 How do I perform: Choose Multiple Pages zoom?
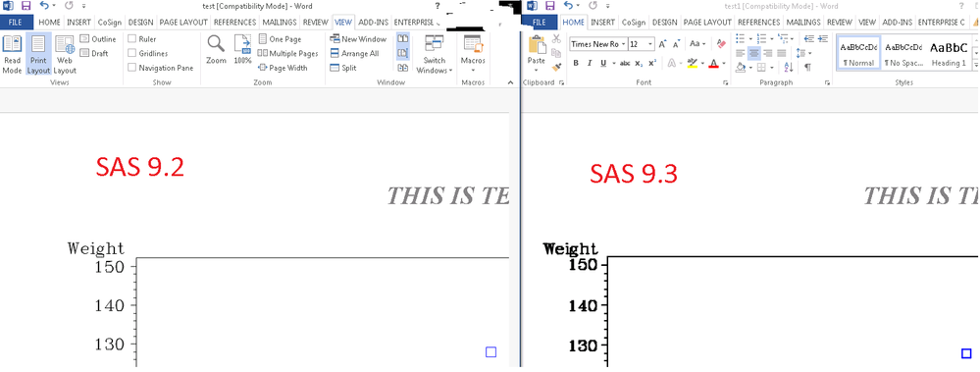pyautogui.click(x=288, y=53)
